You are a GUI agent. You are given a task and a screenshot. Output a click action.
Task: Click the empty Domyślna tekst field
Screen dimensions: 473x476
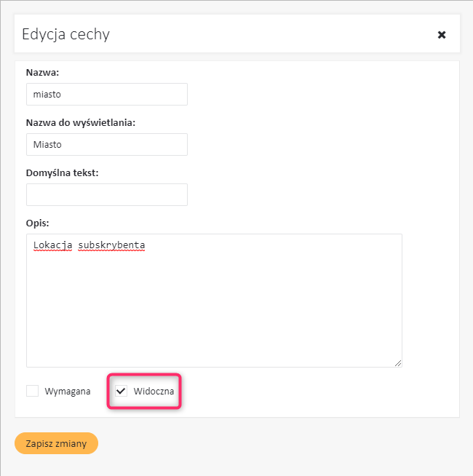[106, 194]
